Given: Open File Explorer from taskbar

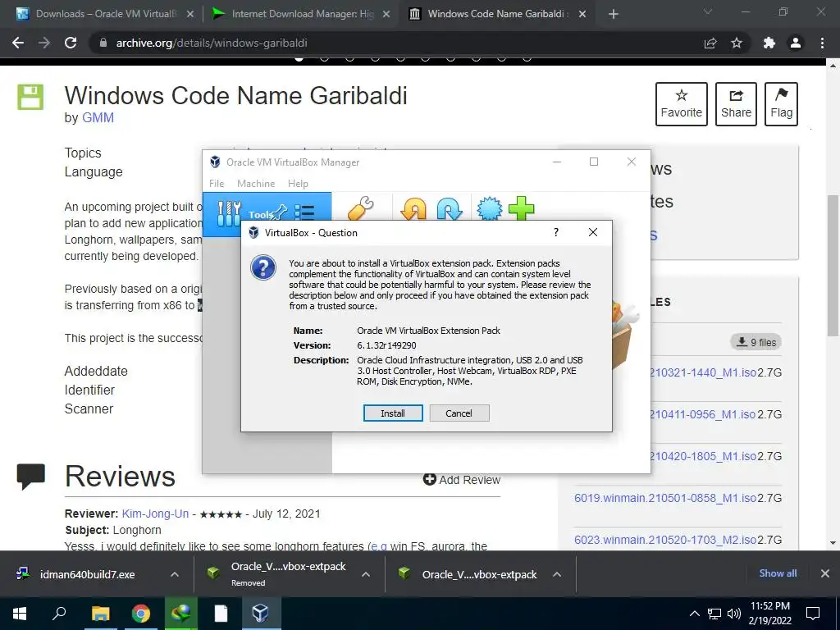Looking at the screenshot, I should click(100, 614).
